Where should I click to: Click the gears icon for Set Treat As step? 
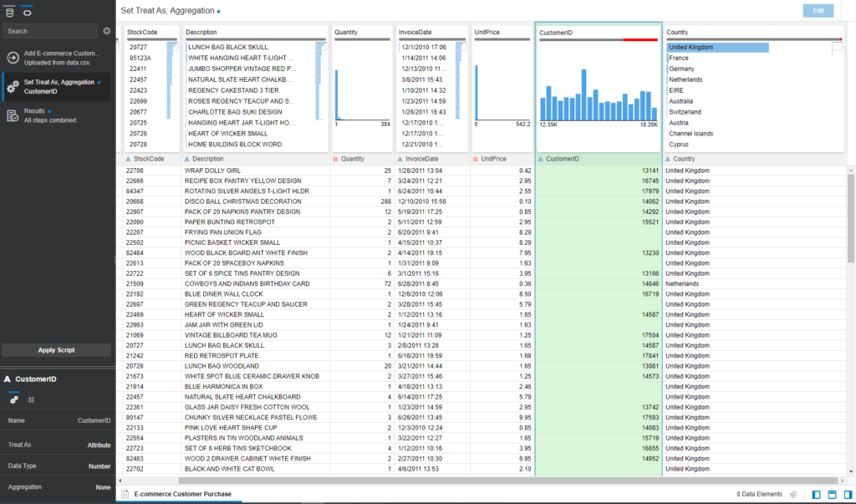(13, 86)
